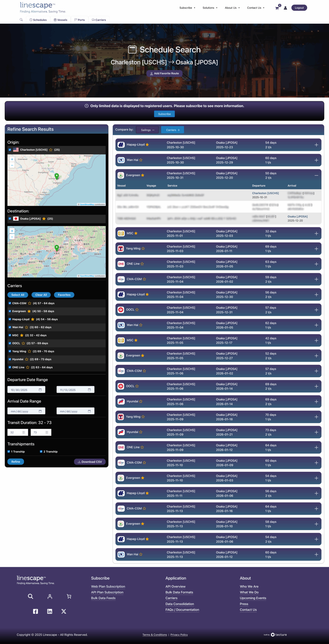
Task: Open the Ports tab
Action: pos(80,20)
